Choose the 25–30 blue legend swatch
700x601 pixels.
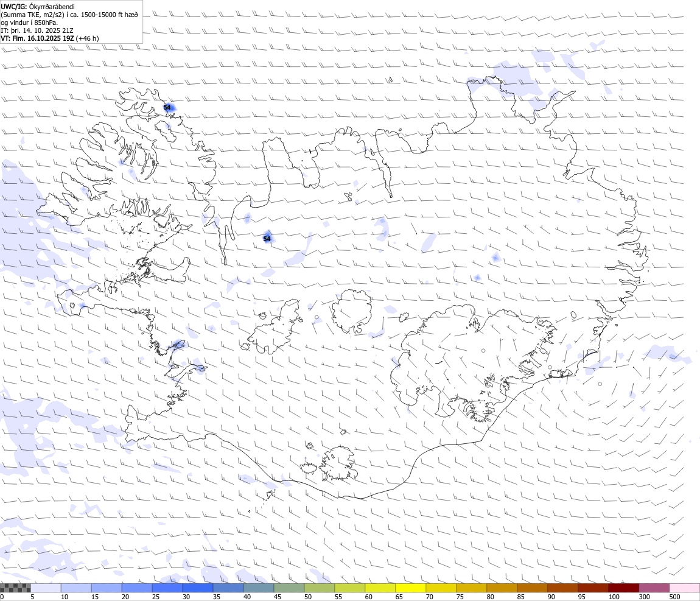point(167,588)
